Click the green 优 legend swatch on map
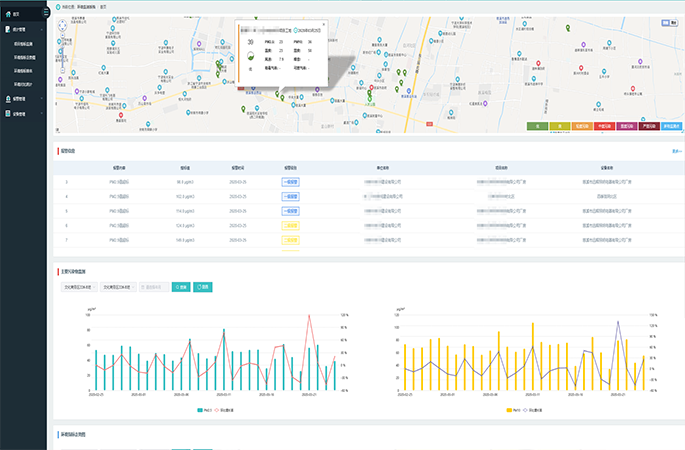Screen dimensions: 685x450 537,127
